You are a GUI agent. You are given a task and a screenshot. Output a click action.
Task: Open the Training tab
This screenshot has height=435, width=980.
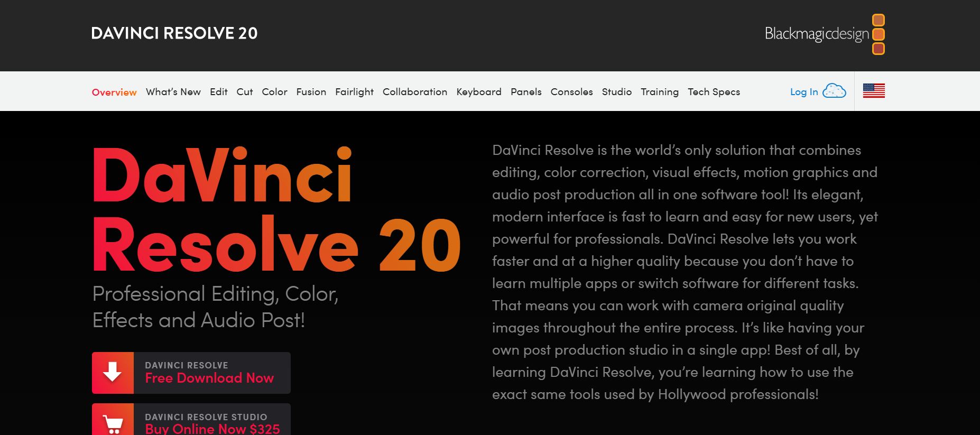pyautogui.click(x=660, y=92)
